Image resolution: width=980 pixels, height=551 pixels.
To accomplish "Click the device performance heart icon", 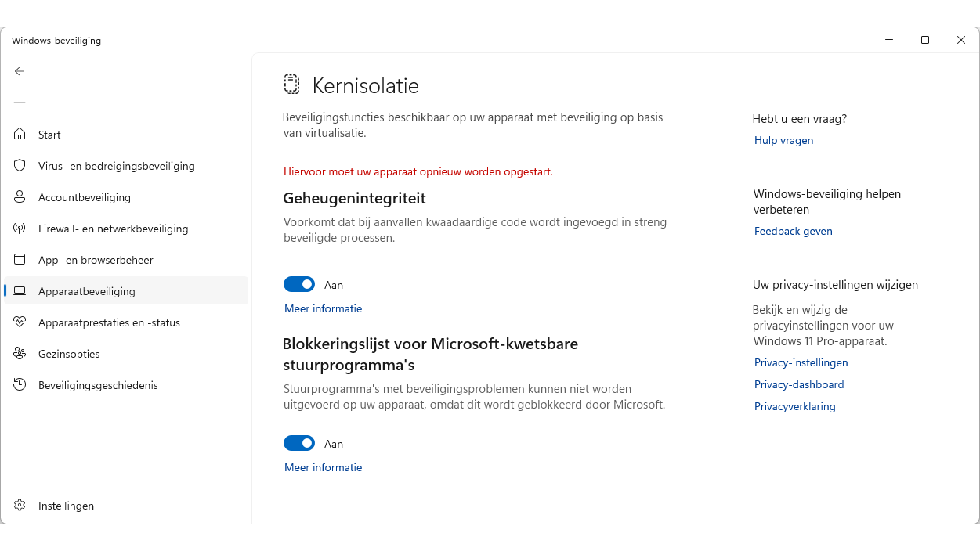I will tap(20, 322).
